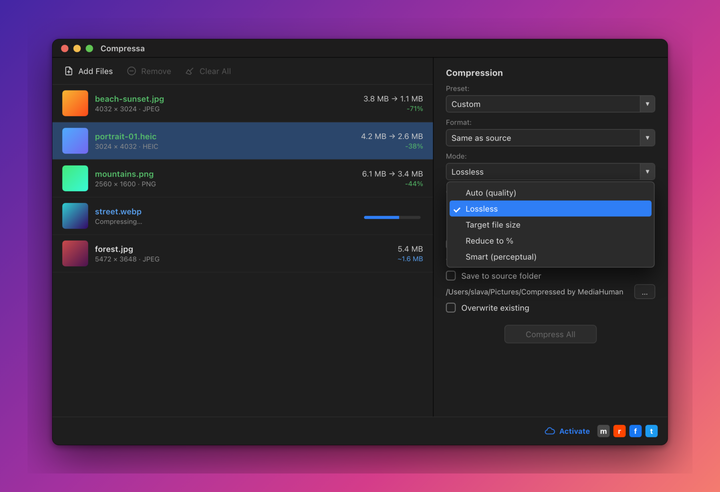Click the '4.2 MB → 2.6 MB' size text
The image size is (720, 492).
click(x=392, y=136)
